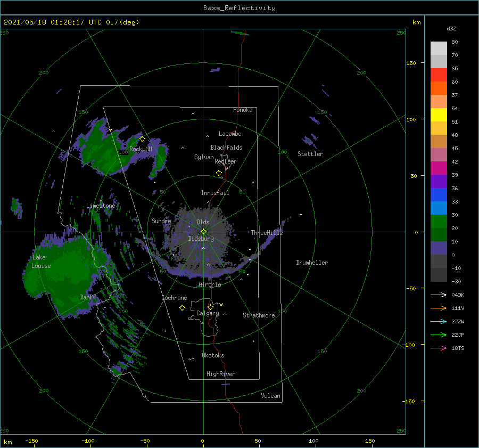This screenshot has height=448, width=479.
Task: Click the Stettler city label
Action: coord(310,154)
